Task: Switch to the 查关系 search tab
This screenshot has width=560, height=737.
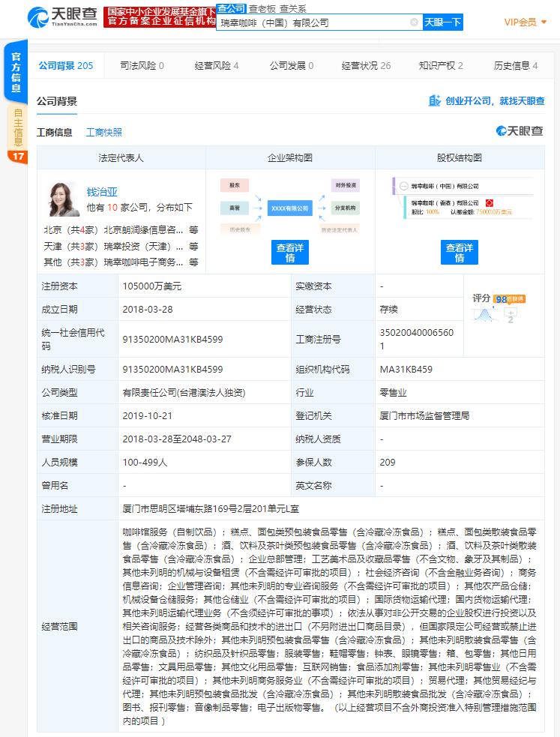Action: point(292,8)
